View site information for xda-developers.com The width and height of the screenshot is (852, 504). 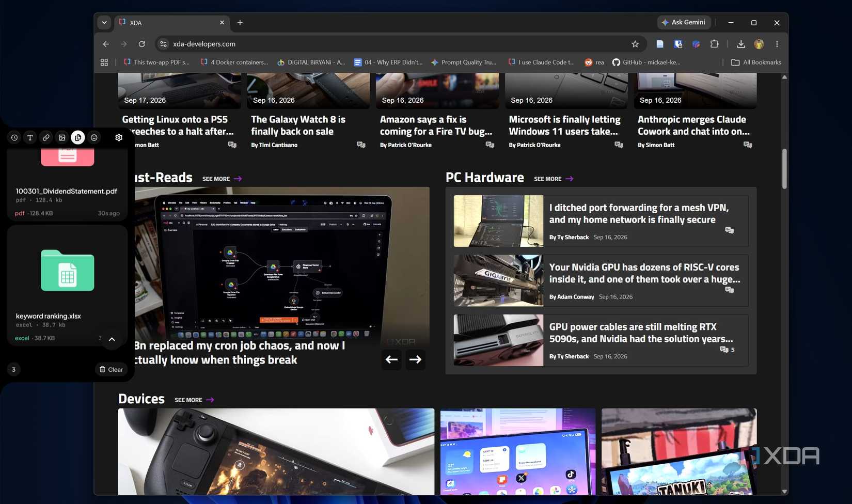tap(163, 44)
